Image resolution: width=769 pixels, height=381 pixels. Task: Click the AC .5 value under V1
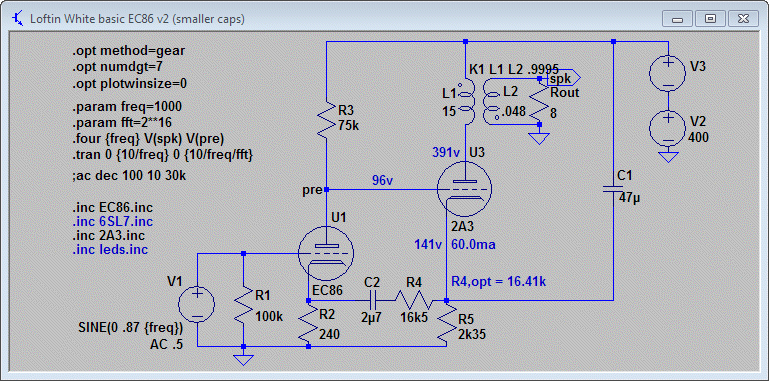click(x=167, y=344)
